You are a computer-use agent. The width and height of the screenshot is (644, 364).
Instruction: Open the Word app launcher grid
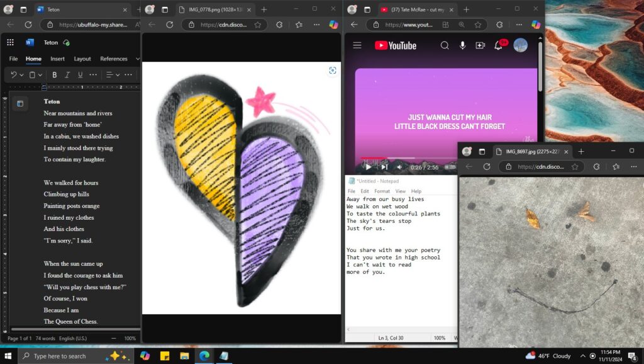[x=10, y=42]
